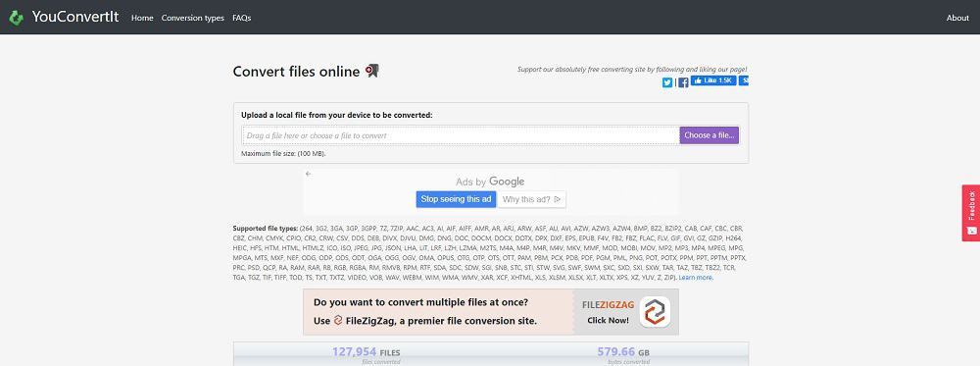Click Why this ad? button

531,199
